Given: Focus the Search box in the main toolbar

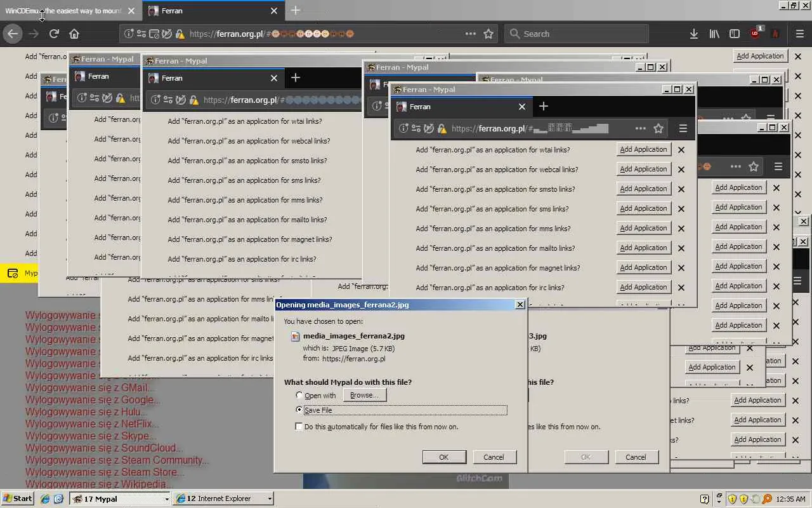Looking at the screenshot, I should (577, 34).
